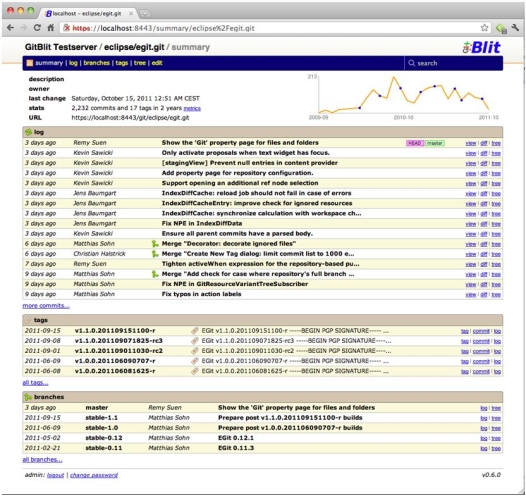Click merge icon beside 'Add check for case' commit

tap(155, 274)
